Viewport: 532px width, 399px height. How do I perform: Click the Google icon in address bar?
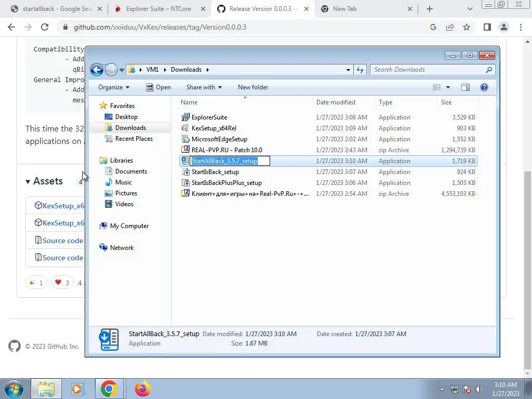tap(433, 27)
